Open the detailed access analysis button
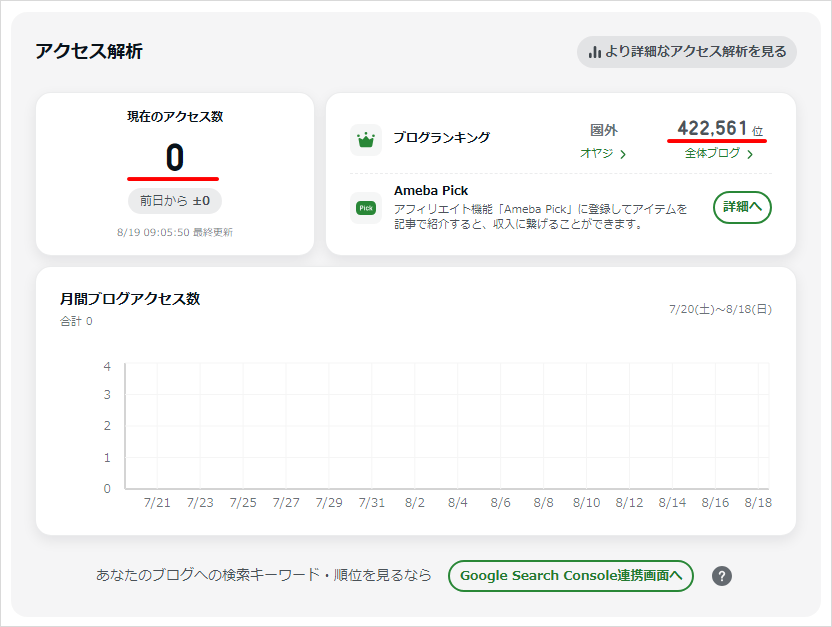Viewport: 832px width, 627px height. pos(687,51)
